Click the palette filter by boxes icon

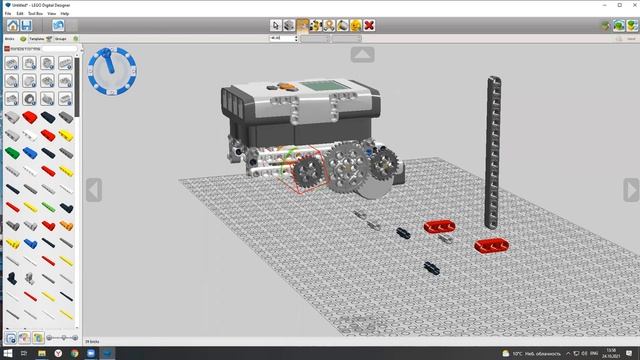38,338
